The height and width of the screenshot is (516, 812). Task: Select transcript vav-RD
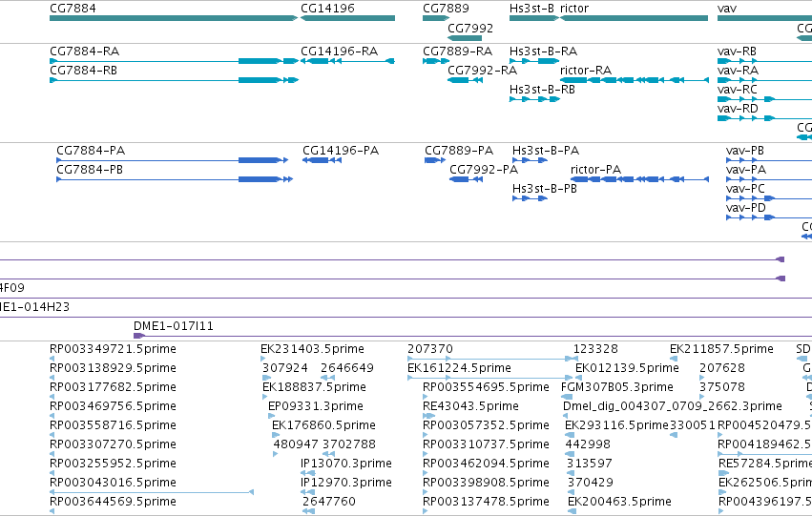tap(764, 118)
